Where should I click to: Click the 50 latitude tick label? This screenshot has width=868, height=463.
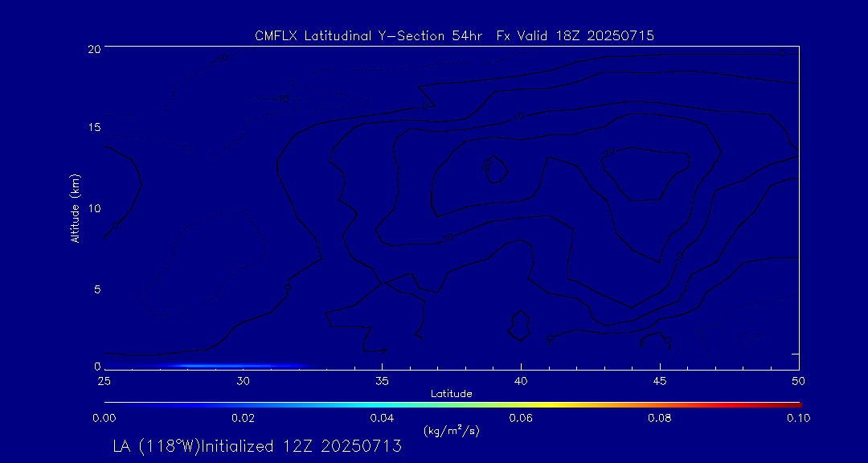tap(798, 380)
